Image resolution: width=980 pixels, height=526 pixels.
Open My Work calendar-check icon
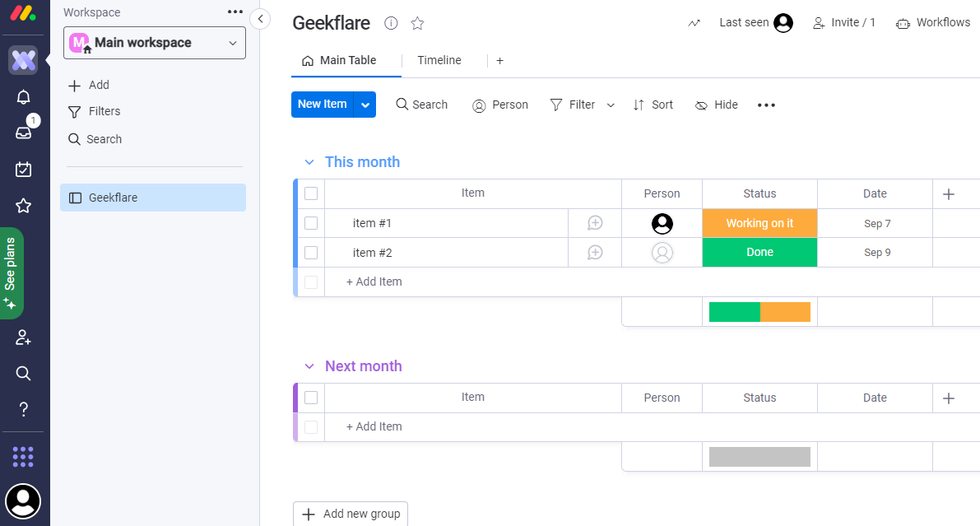pos(23,170)
